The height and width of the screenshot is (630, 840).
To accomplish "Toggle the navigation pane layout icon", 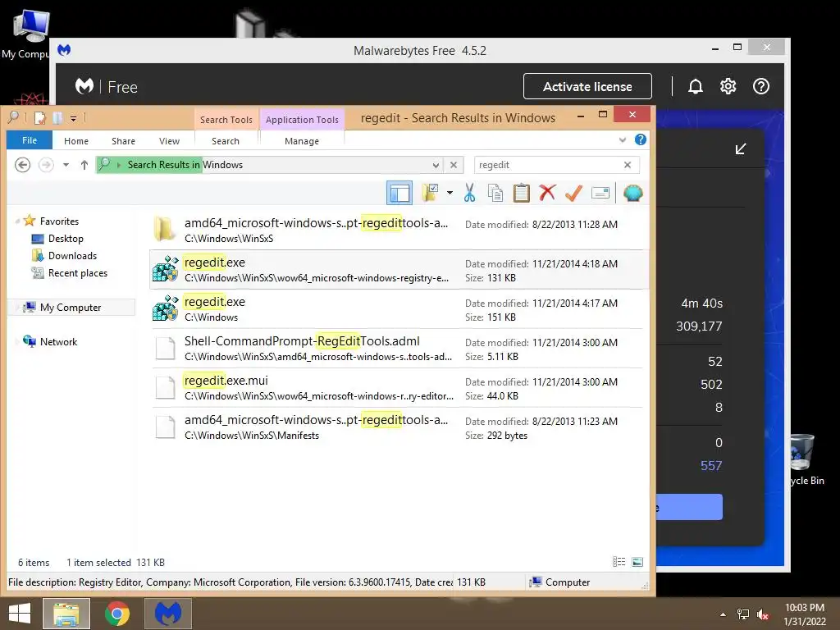I will [x=399, y=193].
